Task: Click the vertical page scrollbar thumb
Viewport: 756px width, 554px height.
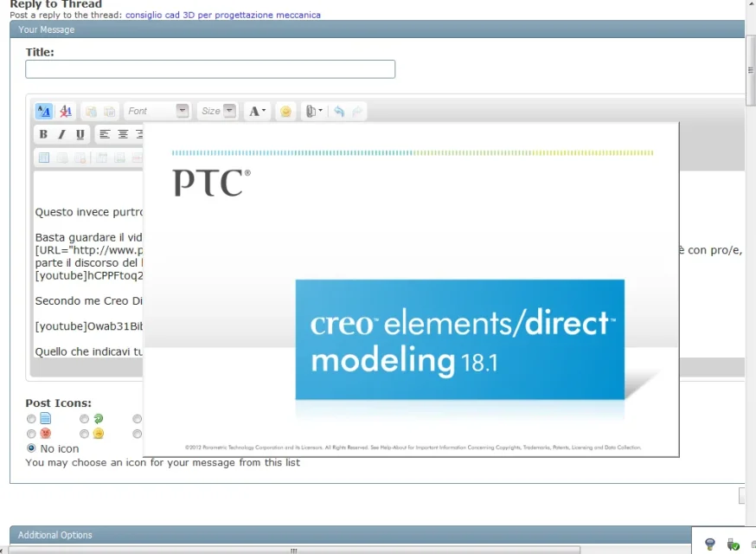Action: [x=750, y=70]
